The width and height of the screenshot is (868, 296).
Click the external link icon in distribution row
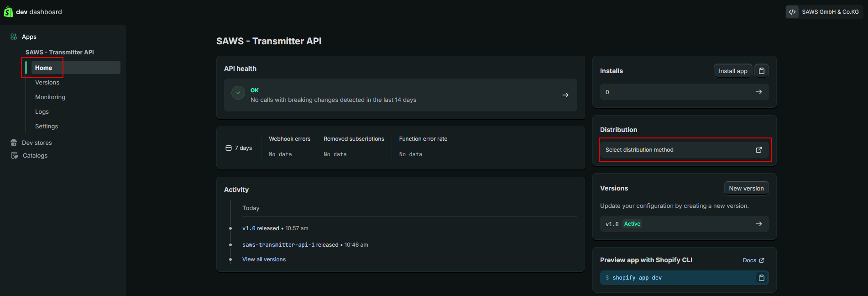click(759, 150)
